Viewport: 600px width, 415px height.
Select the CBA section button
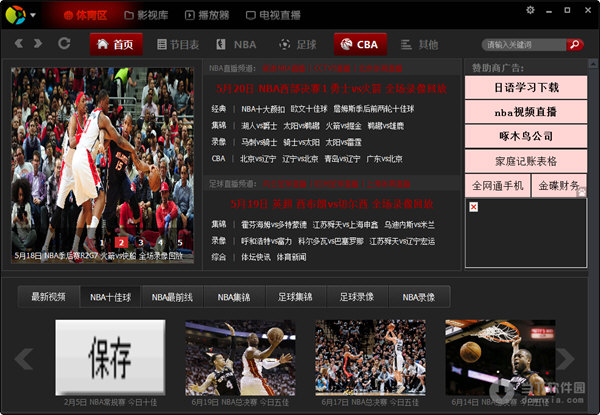click(360, 44)
